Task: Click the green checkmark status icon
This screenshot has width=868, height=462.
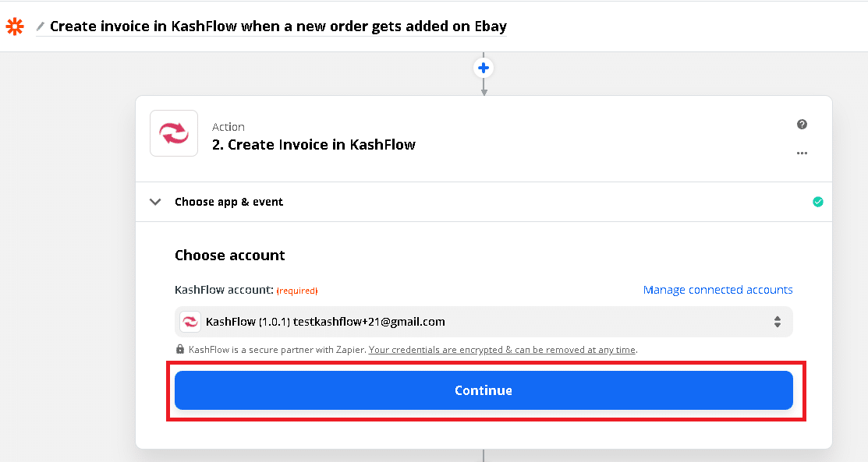Action: tap(817, 202)
